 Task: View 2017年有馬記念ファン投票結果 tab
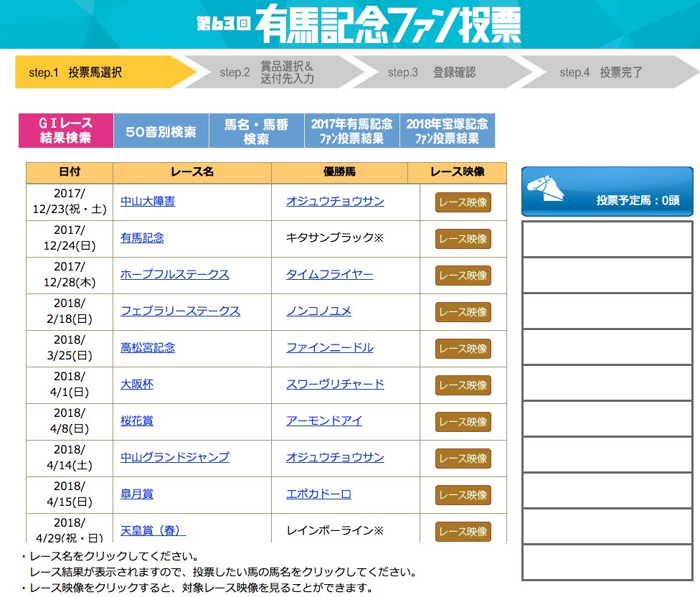click(351, 131)
